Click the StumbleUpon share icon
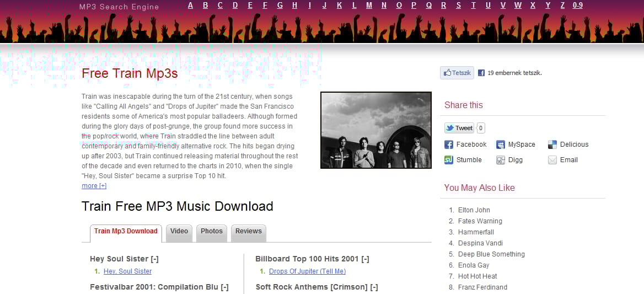This screenshot has width=644, height=294. coord(448,160)
